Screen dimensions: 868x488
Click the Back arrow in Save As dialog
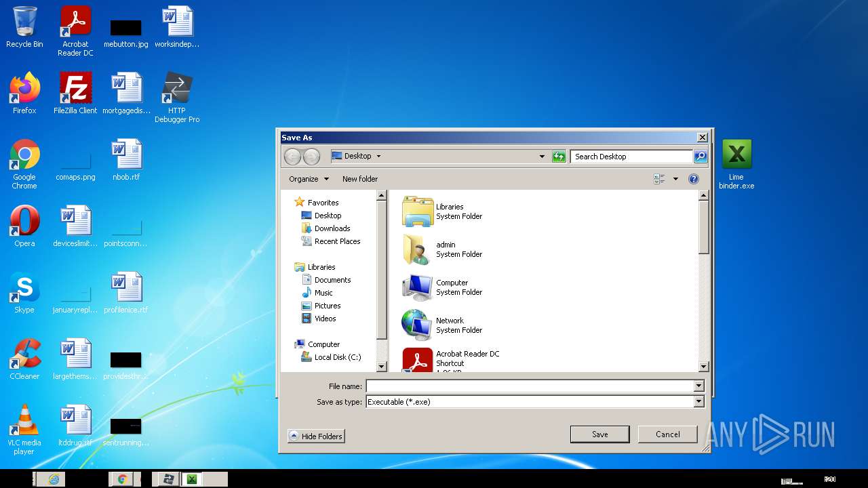[x=292, y=157]
